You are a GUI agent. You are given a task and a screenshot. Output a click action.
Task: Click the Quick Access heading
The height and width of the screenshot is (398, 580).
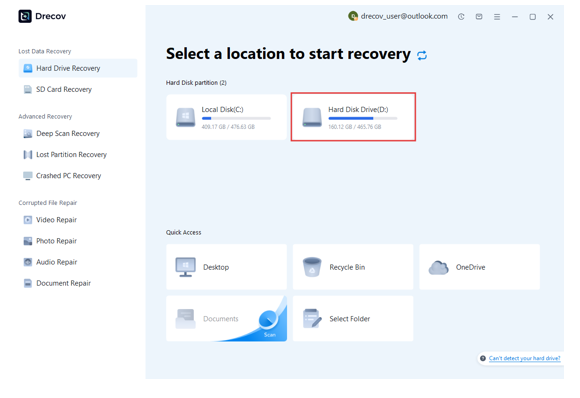click(x=183, y=232)
